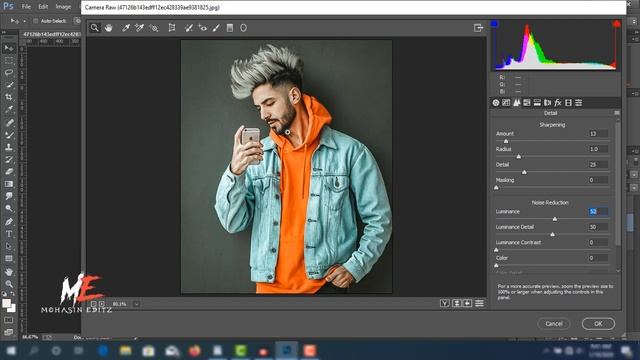Select the Camera Raw Hand tool
Image resolution: width=640 pixels, height=360 pixels.
click(108, 28)
